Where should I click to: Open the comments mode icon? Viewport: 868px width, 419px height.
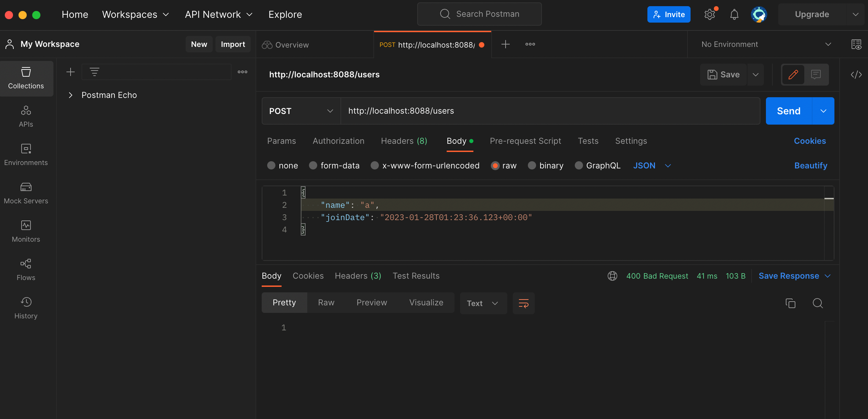[x=816, y=74]
